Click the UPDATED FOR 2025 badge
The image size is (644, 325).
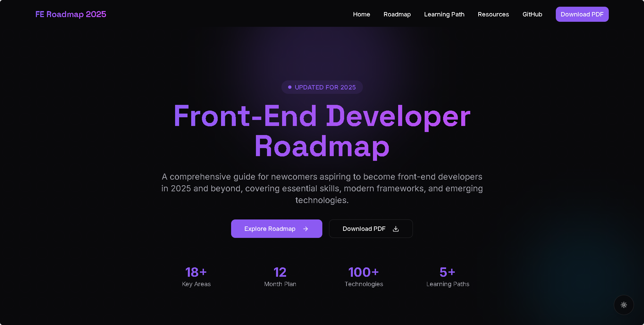point(322,87)
